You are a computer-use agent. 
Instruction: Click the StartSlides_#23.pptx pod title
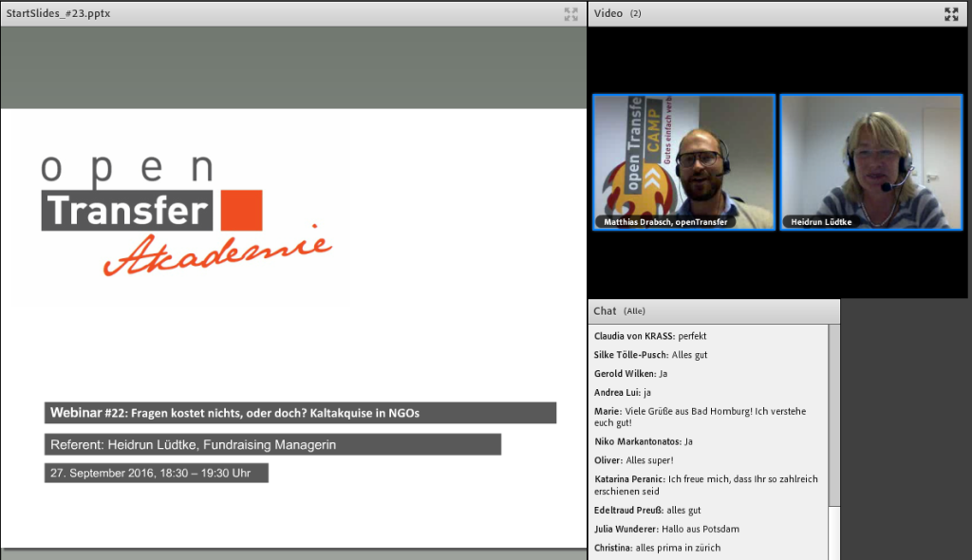click(58, 13)
